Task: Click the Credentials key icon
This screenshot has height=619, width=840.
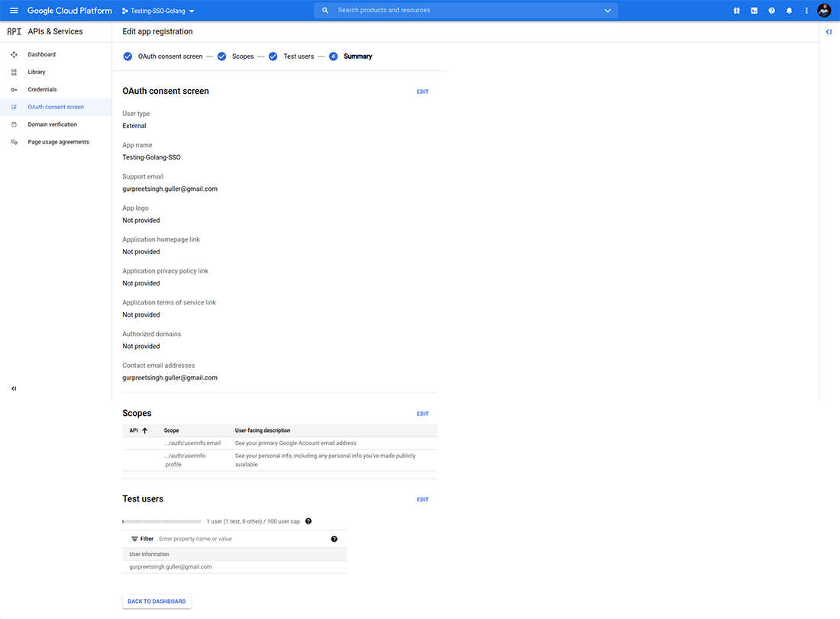Action: (x=14, y=89)
